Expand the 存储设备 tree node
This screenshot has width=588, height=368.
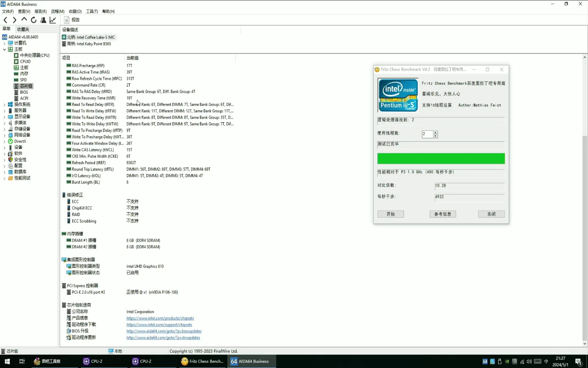tap(4, 129)
